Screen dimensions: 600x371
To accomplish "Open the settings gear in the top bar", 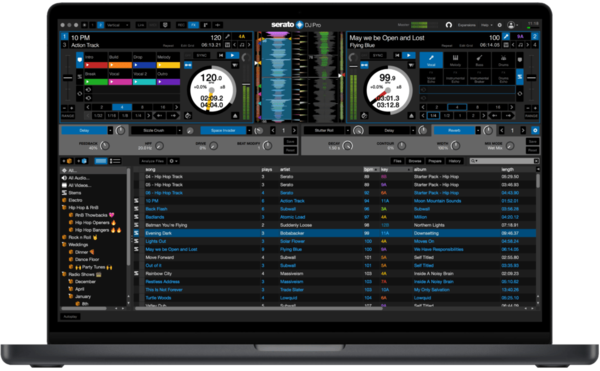I will point(499,25).
